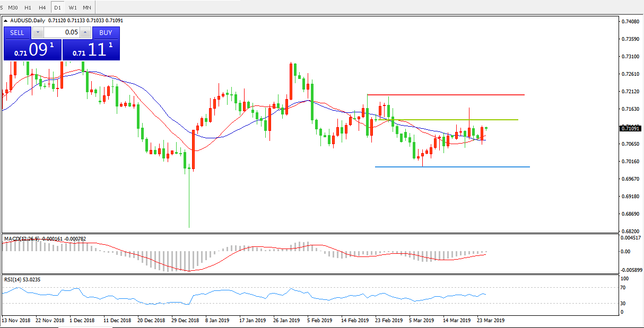
Task: Click the buy price 0.71 11 panel
Action: click(x=91, y=50)
